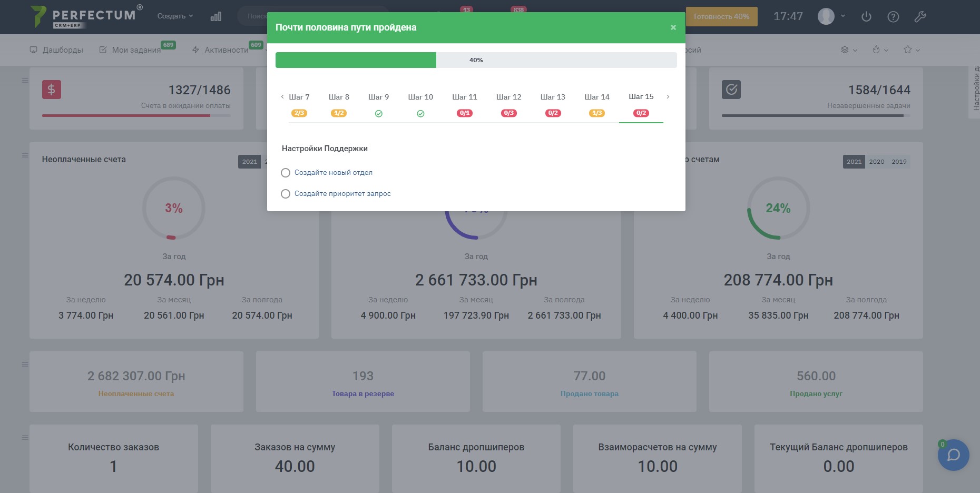This screenshot has width=980, height=493.
Task: Close the onboarding progress dialog
Action: [673, 27]
